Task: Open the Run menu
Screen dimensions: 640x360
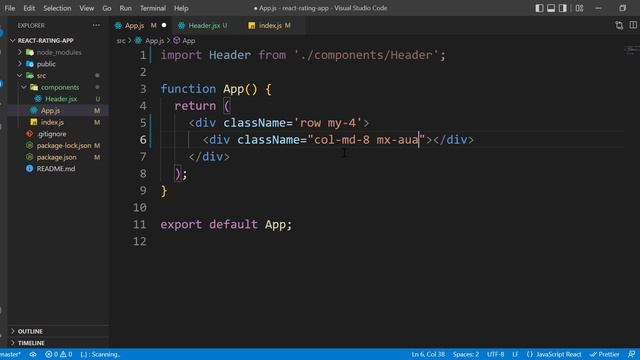Action: [x=126, y=8]
